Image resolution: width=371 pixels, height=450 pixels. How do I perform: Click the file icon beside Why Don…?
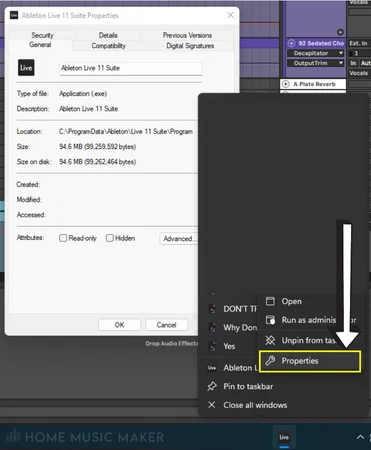212,328
